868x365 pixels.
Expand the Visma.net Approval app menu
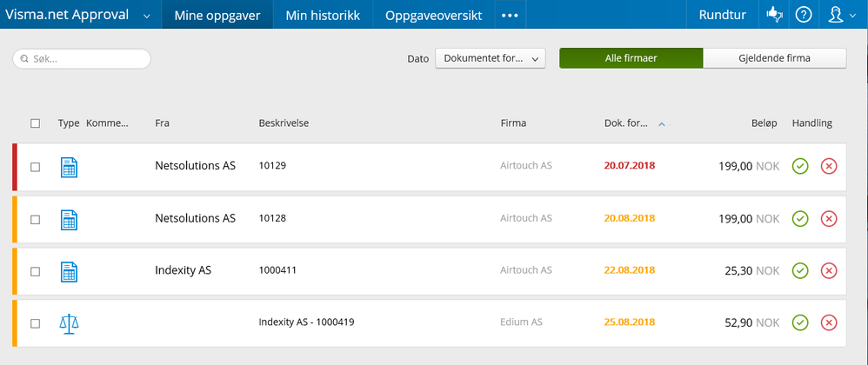[146, 16]
